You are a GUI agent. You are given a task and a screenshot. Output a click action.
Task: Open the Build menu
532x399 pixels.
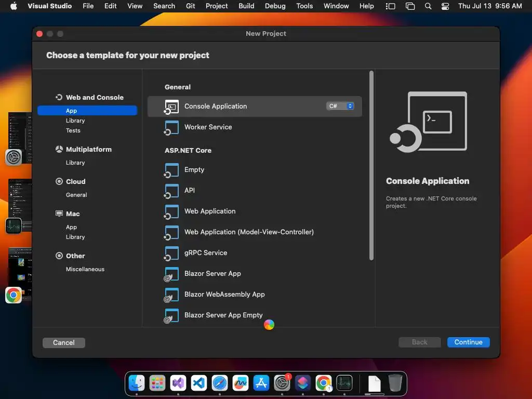click(246, 6)
